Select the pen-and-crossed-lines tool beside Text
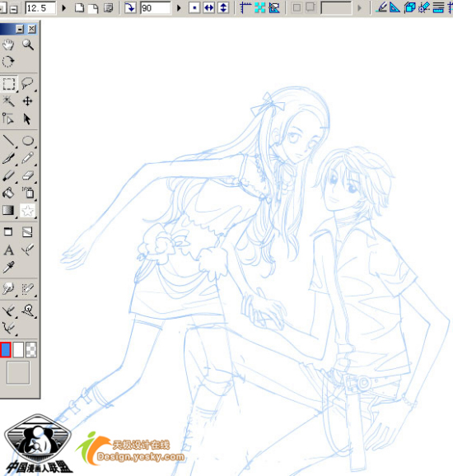453x476 pixels. click(28, 250)
